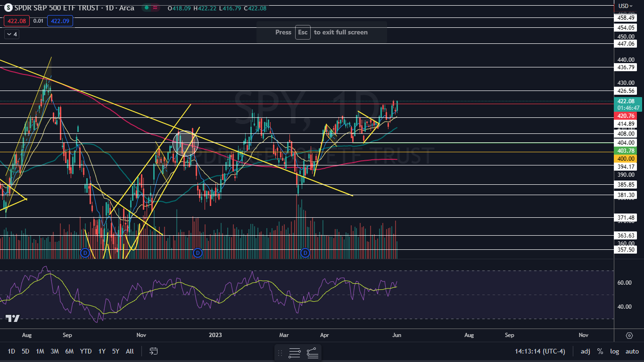Toggle adjusted data with adj
This screenshot has width=644, height=362.
tap(585, 351)
